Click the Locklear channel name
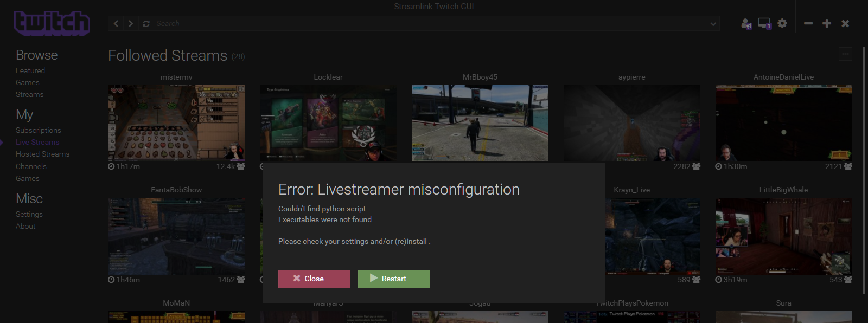This screenshot has width=868, height=323. point(328,77)
